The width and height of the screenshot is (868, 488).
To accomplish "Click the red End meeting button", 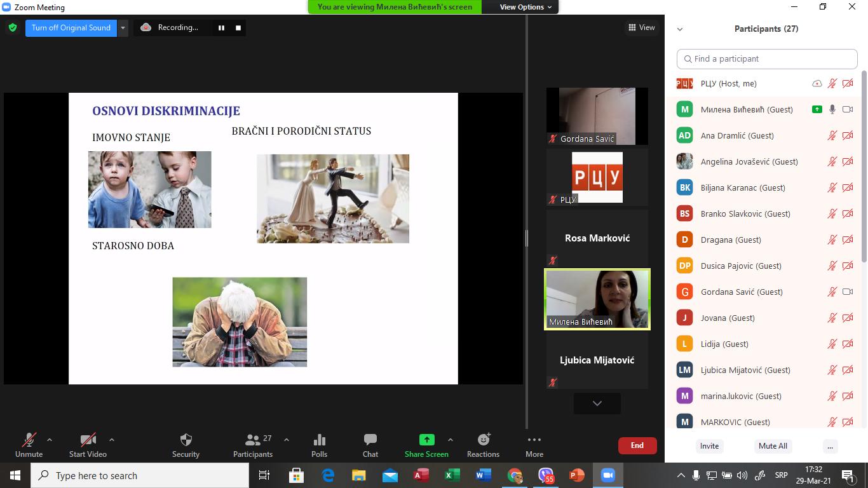I will pos(637,445).
